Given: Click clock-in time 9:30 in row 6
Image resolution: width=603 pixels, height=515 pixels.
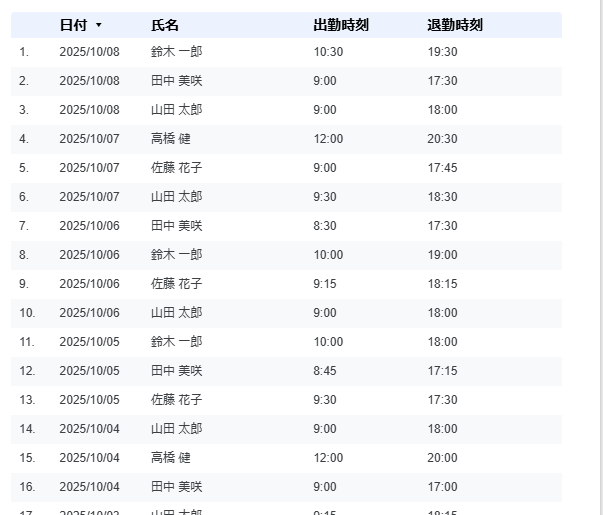Looking at the screenshot, I should point(324,197).
